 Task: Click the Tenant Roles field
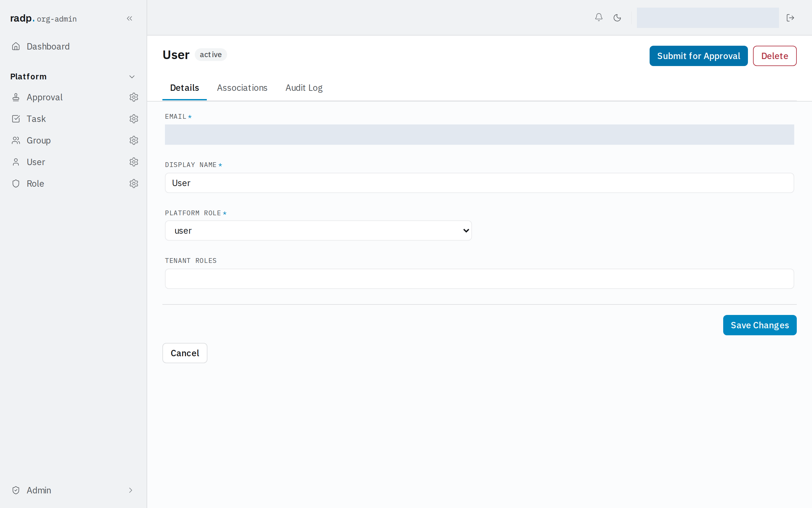coord(479,278)
